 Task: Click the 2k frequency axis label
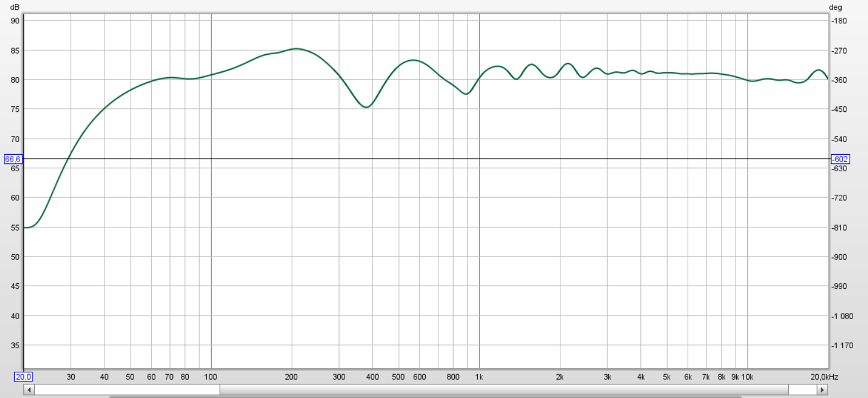pos(560,377)
